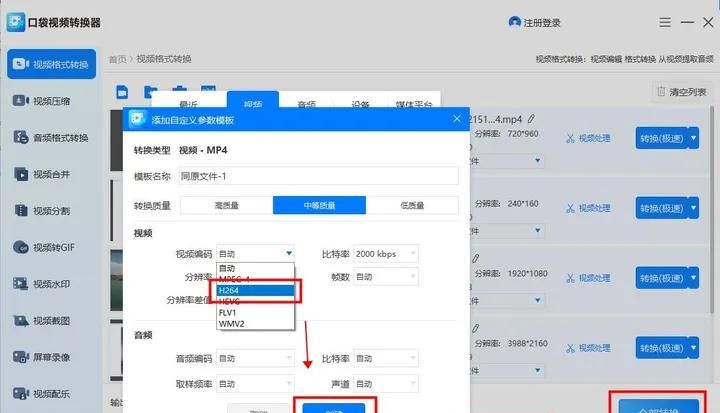
Task: Choose 自动 in the codec list
Action: point(255,268)
